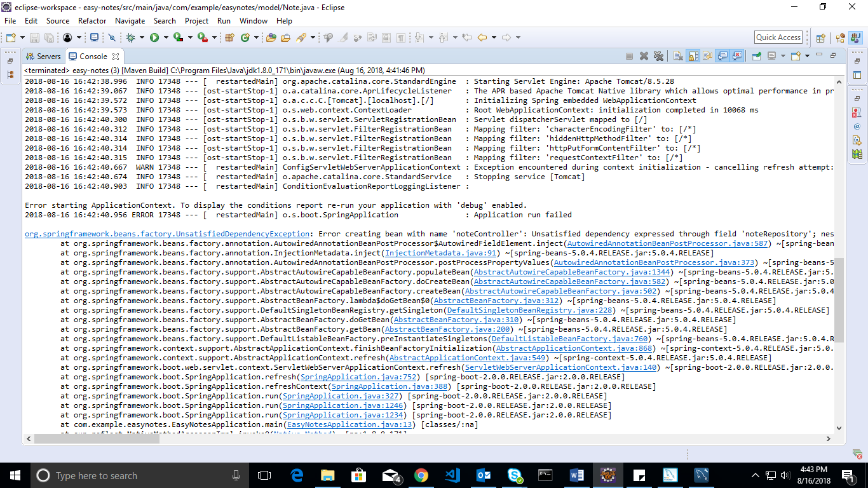The image size is (868, 488).
Task: Open the Open Console dropdown arrow
Action: coord(807,56)
